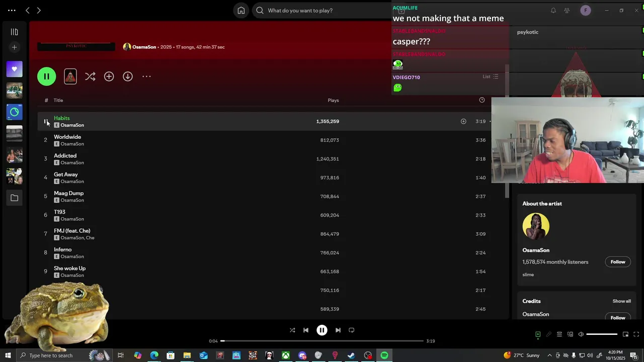
Task: Go forward with the right arrow
Action: point(39,10)
